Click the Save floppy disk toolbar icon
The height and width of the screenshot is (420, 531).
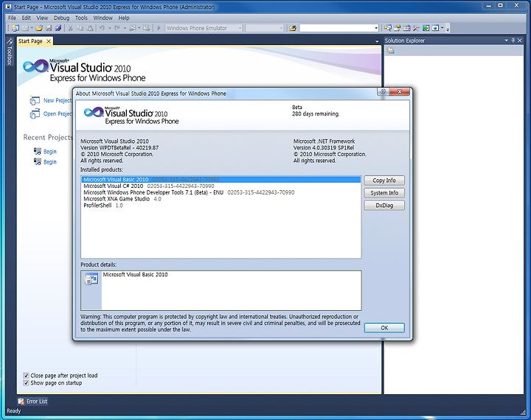(x=49, y=28)
